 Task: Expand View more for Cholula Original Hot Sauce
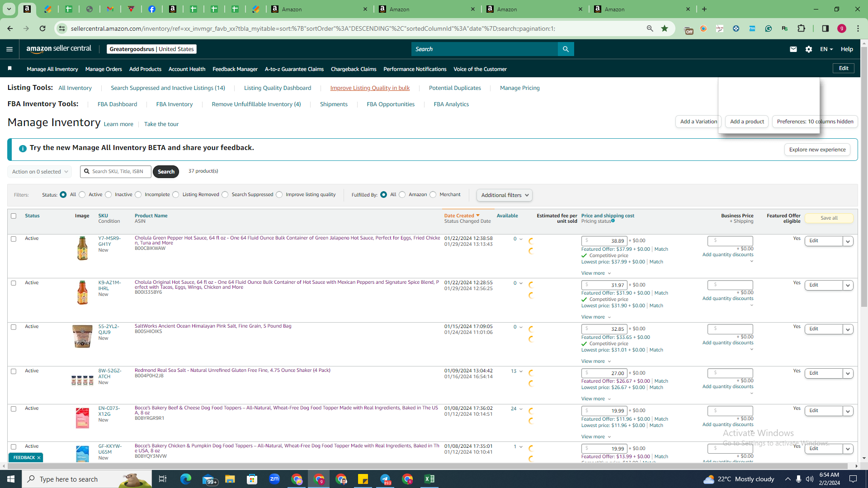coord(596,317)
